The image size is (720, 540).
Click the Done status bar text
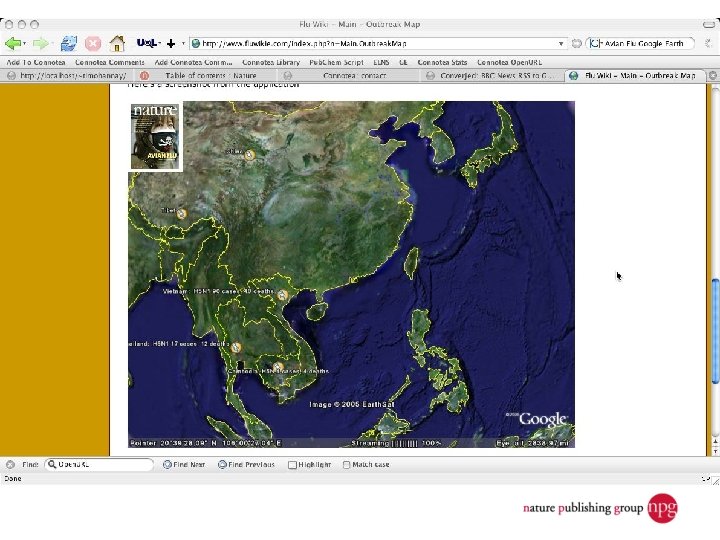click(x=13, y=478)
